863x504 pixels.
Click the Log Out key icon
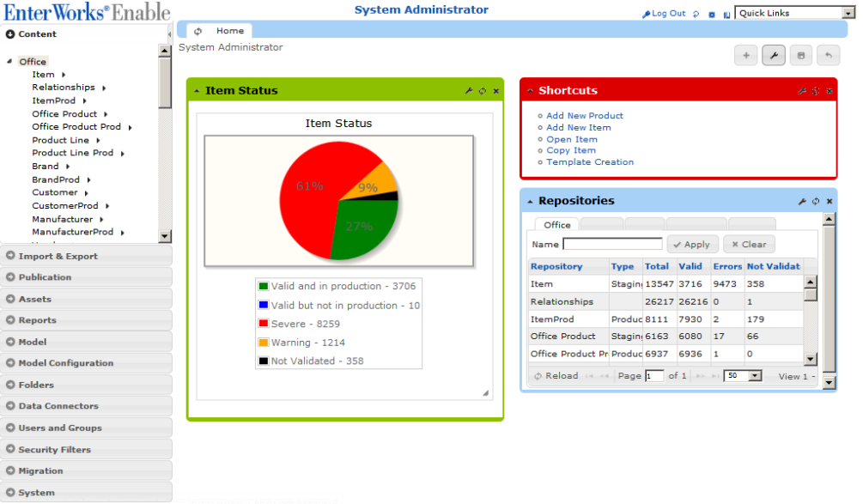(645, 13)
